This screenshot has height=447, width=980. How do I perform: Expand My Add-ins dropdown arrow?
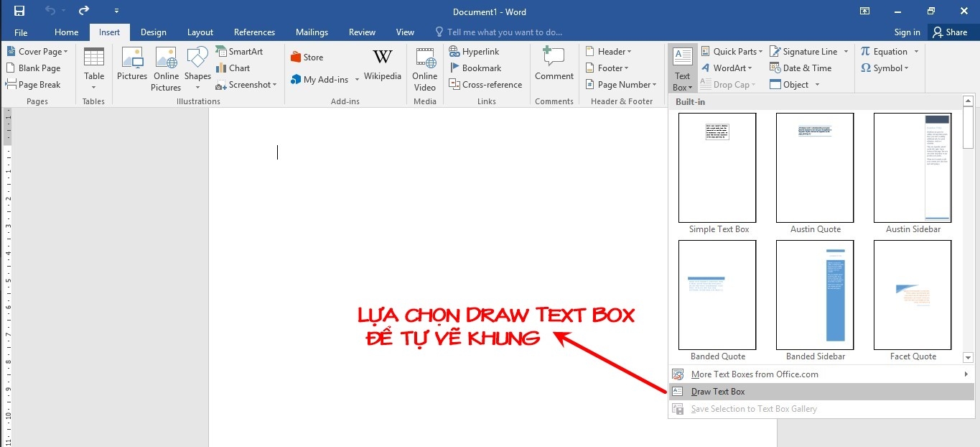tap(357, 80)
